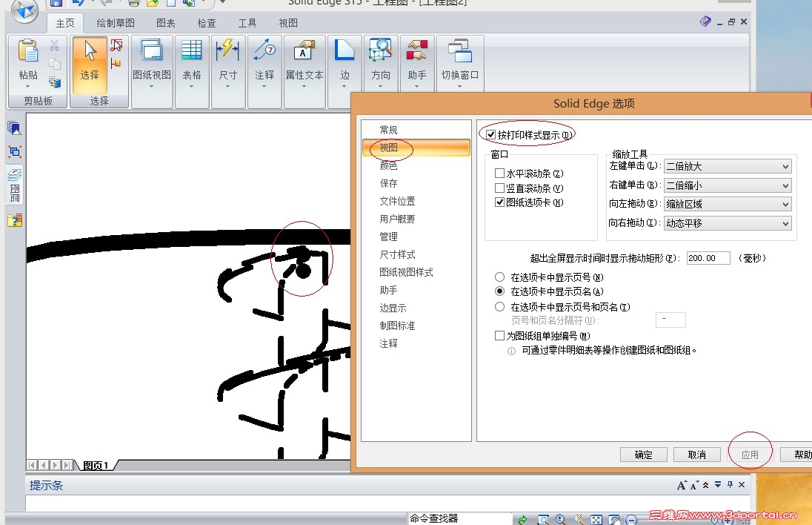Open 向左拖动 dropdown showing 缩放区域
The height and width of the screenshot is (525, 812).
(728, 204)
